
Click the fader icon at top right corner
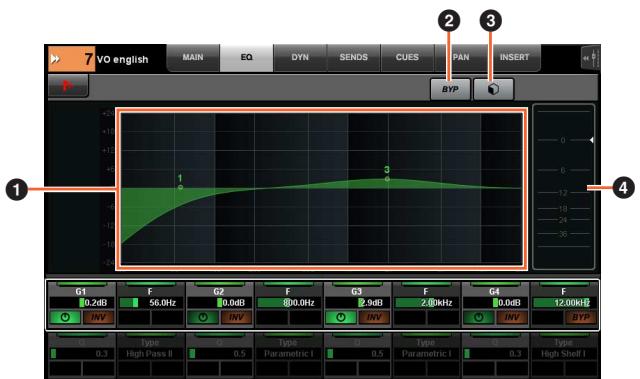point(592,58)
